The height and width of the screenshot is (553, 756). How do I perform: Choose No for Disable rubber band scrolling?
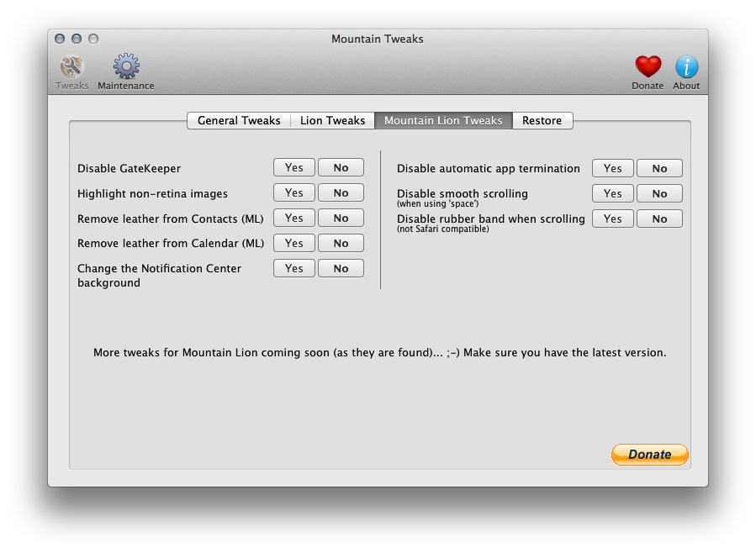(659, 219)
